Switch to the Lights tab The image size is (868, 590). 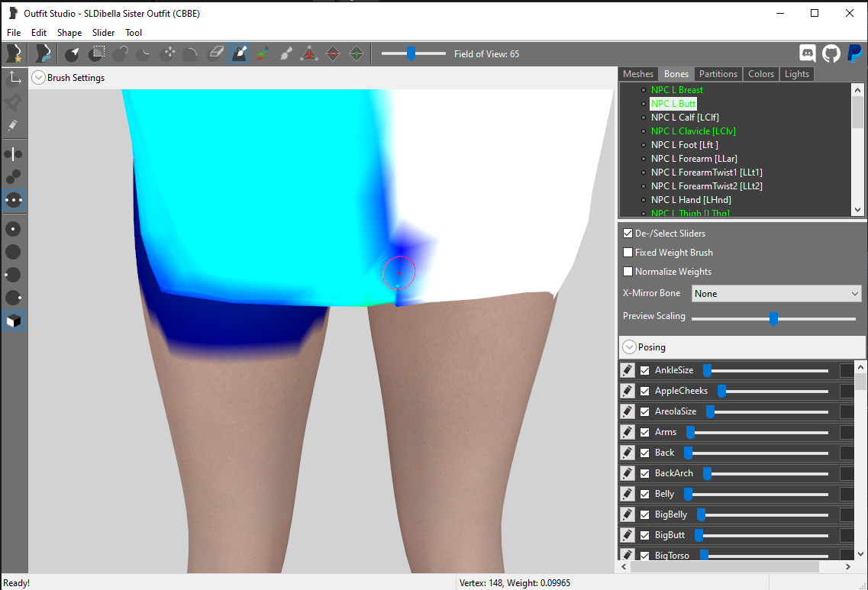796,74
